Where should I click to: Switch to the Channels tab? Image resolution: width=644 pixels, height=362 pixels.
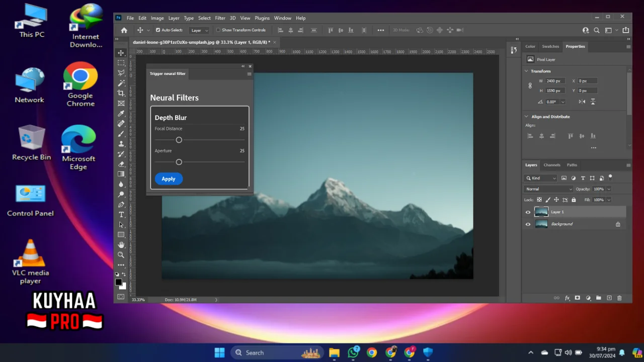552,165
